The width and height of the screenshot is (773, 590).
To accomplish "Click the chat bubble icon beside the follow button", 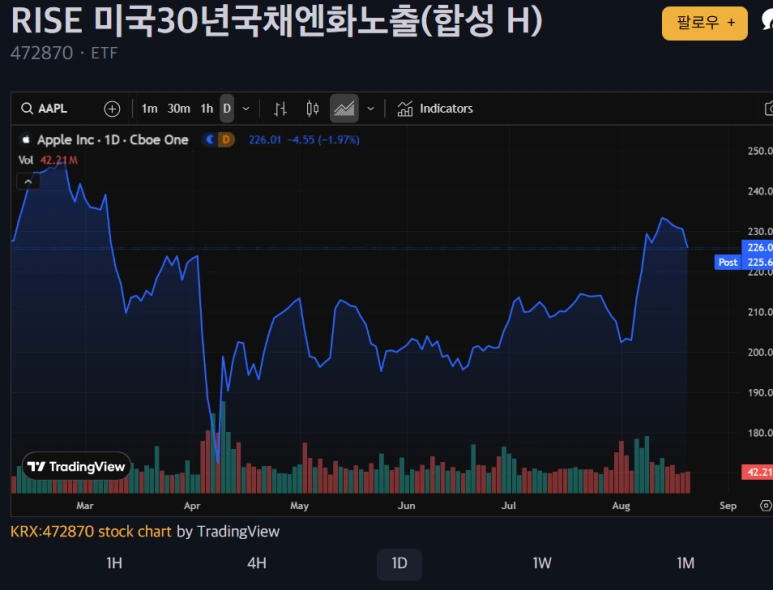I will tap(767, 21).
